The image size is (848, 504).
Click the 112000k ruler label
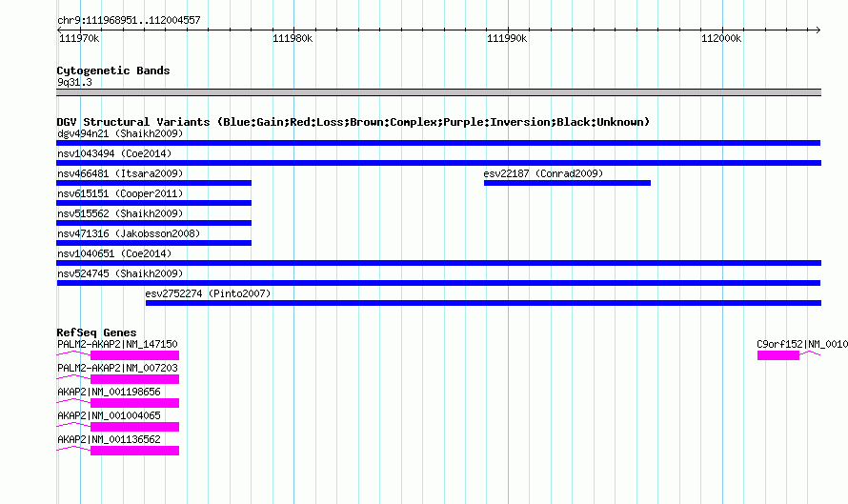point(721,38)
